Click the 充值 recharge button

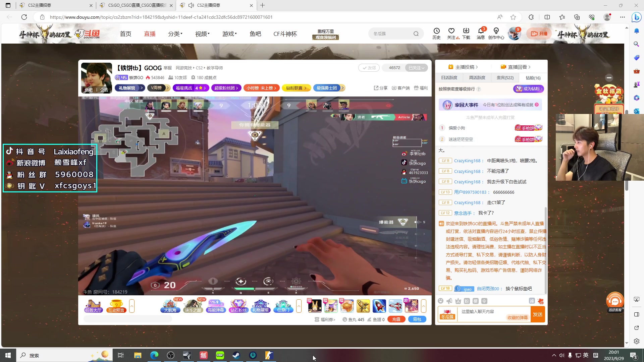[396, 319]
